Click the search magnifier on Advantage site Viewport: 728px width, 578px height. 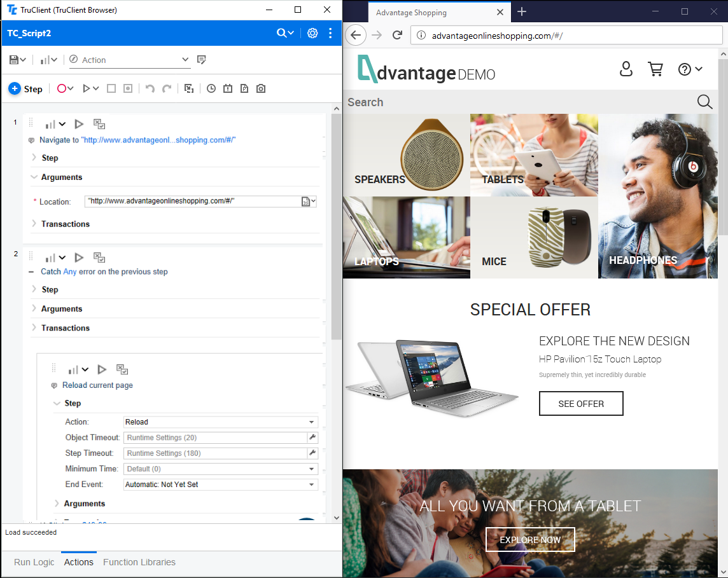tap(704, 102)
